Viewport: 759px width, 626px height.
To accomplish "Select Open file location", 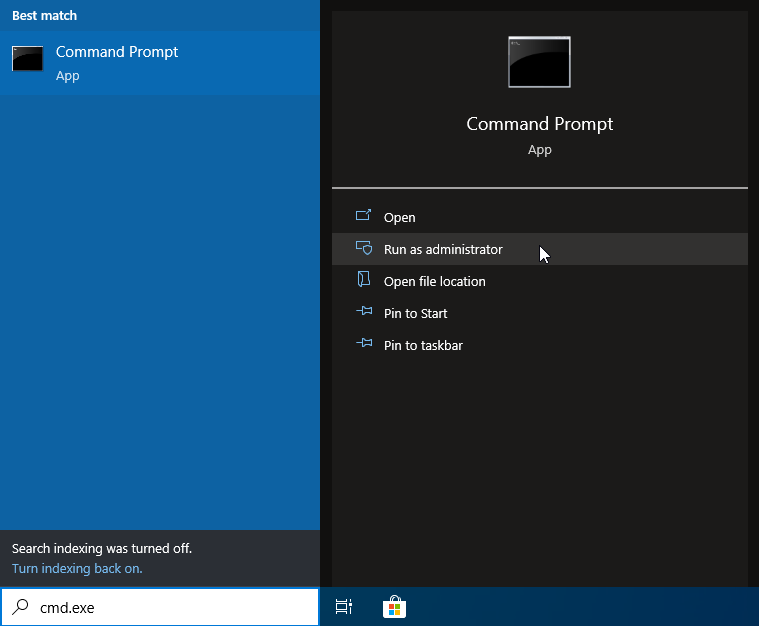I will pos(434,281).
